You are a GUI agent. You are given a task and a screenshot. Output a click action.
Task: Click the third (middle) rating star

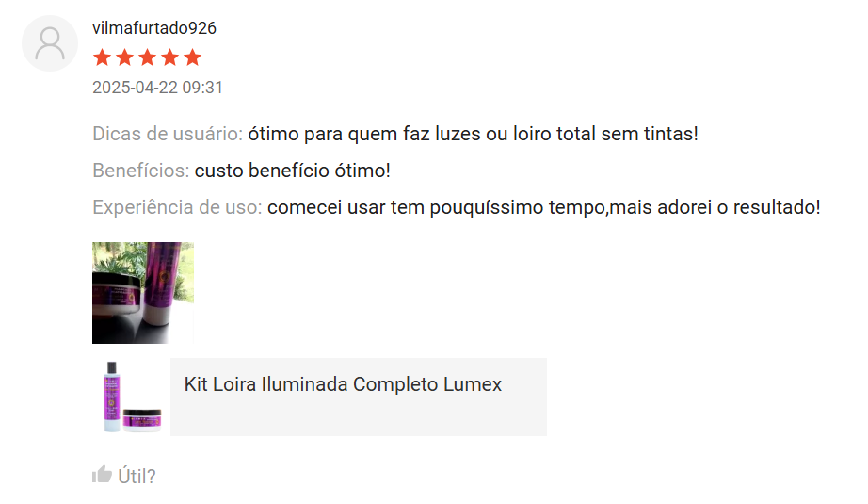coord(147,57)
